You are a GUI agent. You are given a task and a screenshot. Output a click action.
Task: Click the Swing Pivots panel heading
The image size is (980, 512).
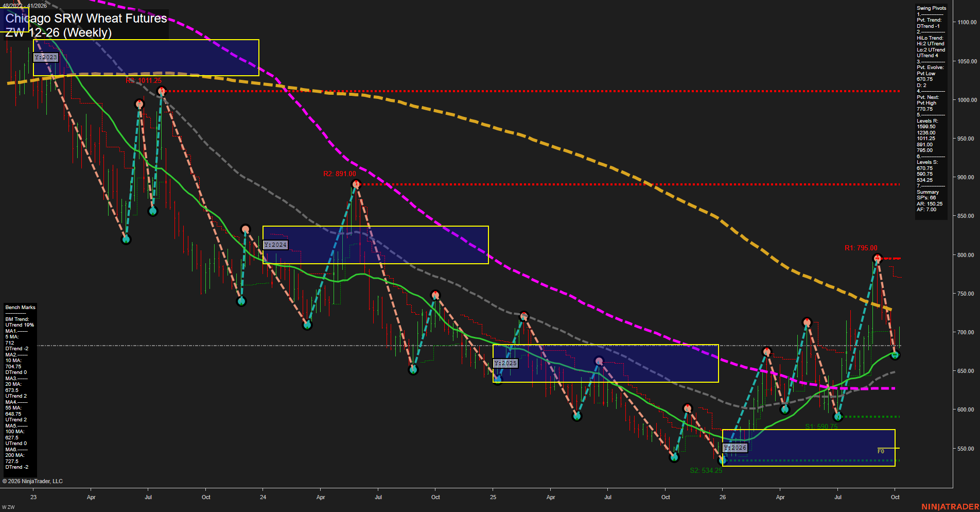932,8
